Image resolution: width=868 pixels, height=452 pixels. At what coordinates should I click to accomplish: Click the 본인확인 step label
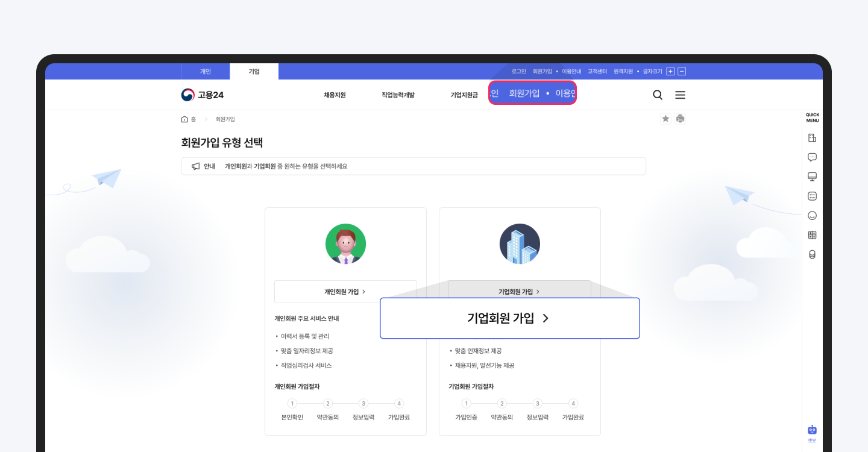click(292, 417)
